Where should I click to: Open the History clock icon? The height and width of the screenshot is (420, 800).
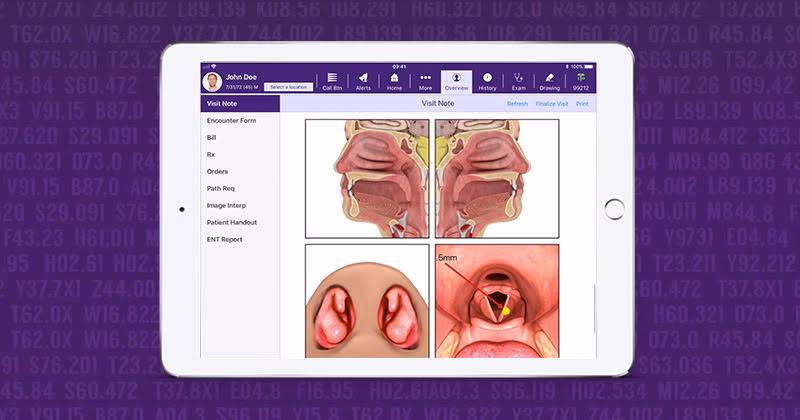(487, 81)
